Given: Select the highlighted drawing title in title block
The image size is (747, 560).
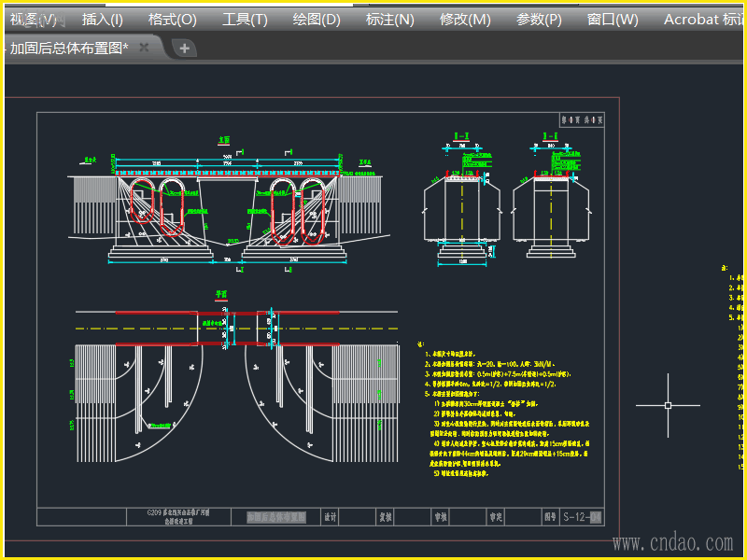Looking at the screenshot, I should [276, 516].
